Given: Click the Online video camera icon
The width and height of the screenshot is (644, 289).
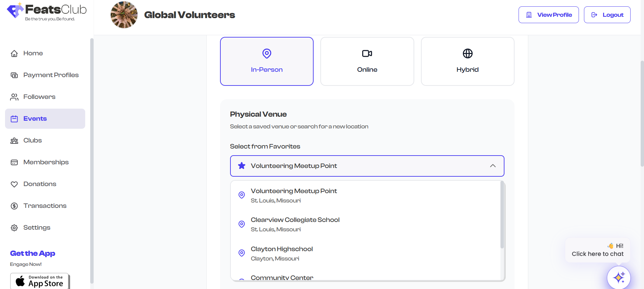Looking at the screenshot, I should coord(367,53).
